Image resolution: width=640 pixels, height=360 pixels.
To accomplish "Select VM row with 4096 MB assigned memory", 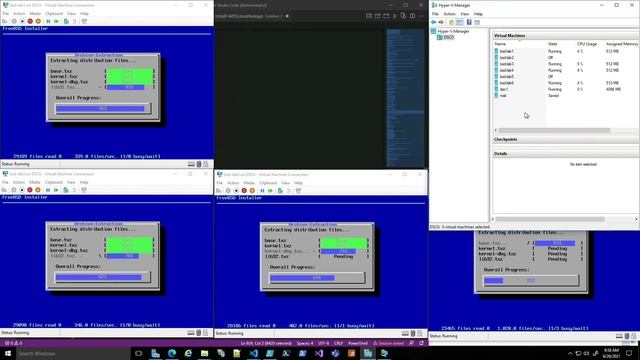I will (566, 89).
